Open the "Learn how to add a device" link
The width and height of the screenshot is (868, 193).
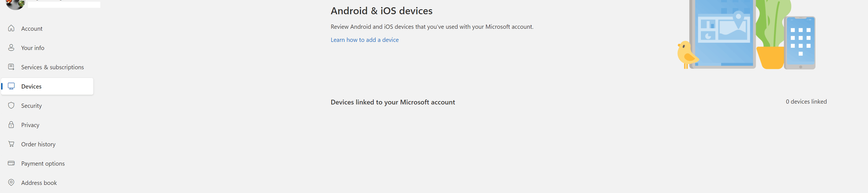coord(364,40)
